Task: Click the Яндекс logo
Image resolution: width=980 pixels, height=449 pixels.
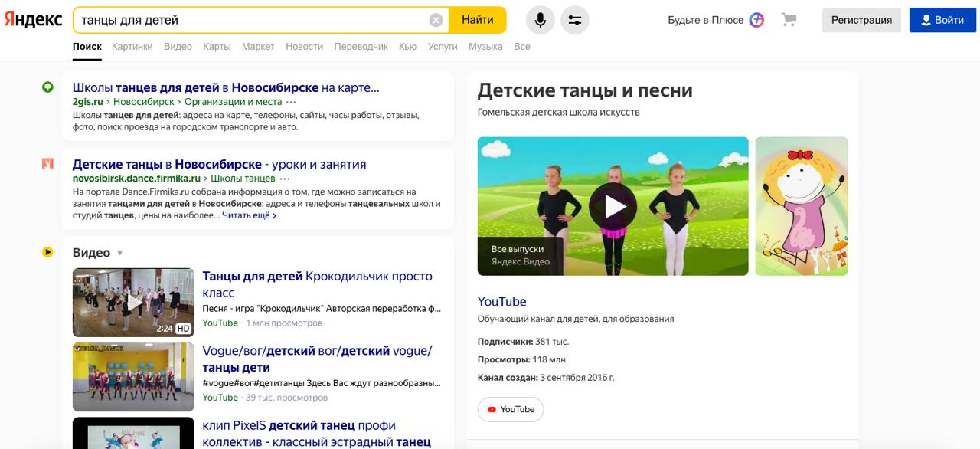Action: (x=33, y=20)
